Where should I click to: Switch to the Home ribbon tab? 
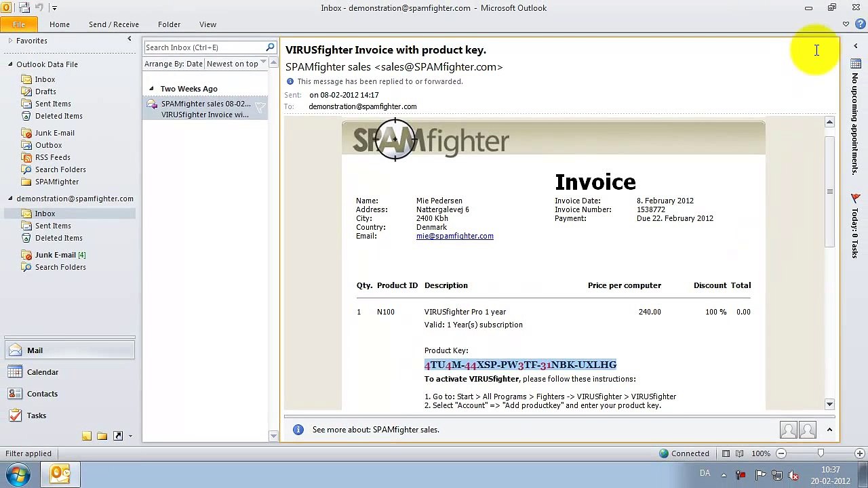60,24
